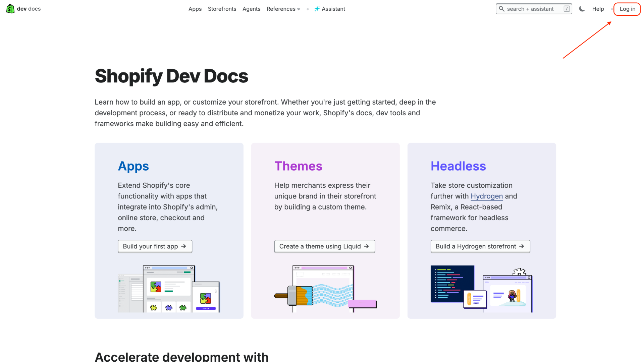This screenshot has width=644, height=362.
Task: Click Build a Hydrogen storefront button
Action: (480, 246)
